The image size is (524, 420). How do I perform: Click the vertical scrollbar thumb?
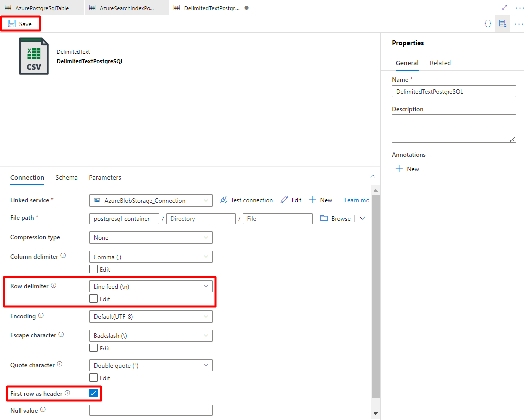375,296
